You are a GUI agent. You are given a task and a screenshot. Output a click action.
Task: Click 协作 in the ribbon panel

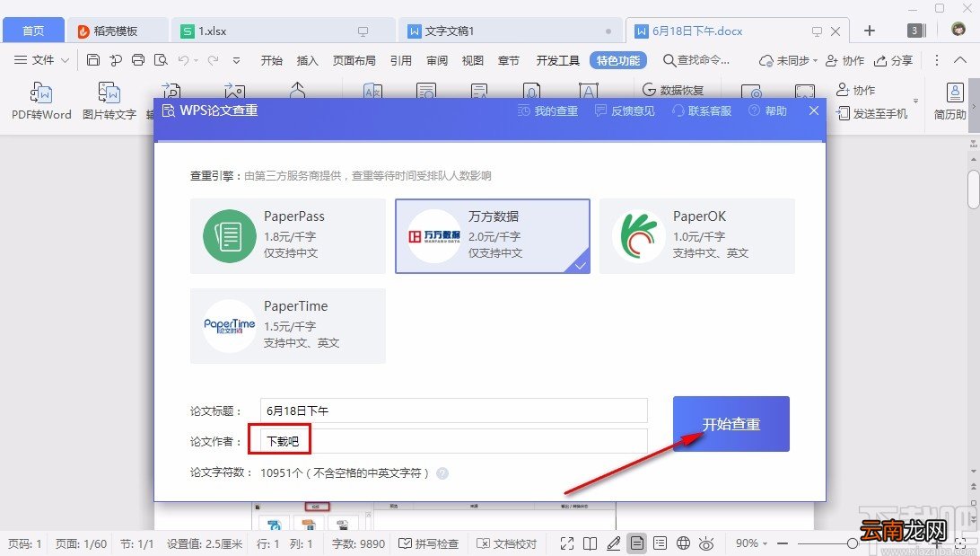[x=855, y=90]
